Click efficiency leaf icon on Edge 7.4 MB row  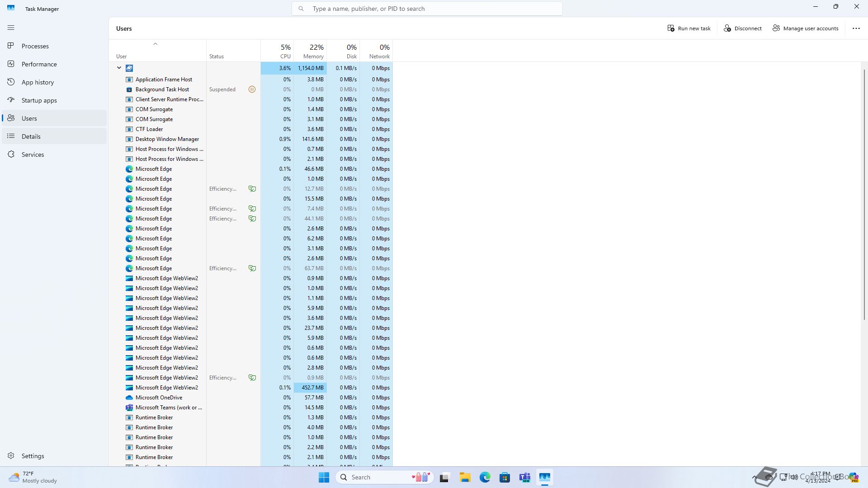(252, 209)
